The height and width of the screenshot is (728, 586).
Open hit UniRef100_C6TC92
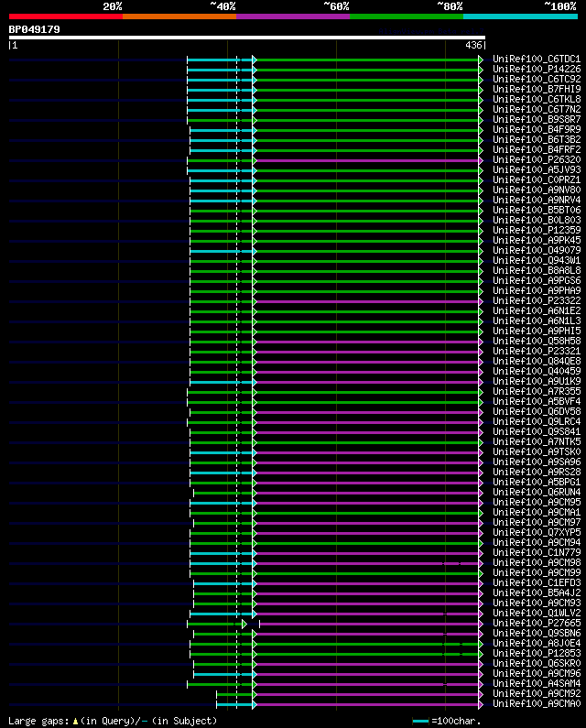pyautogui.click(x=537, y=80)
